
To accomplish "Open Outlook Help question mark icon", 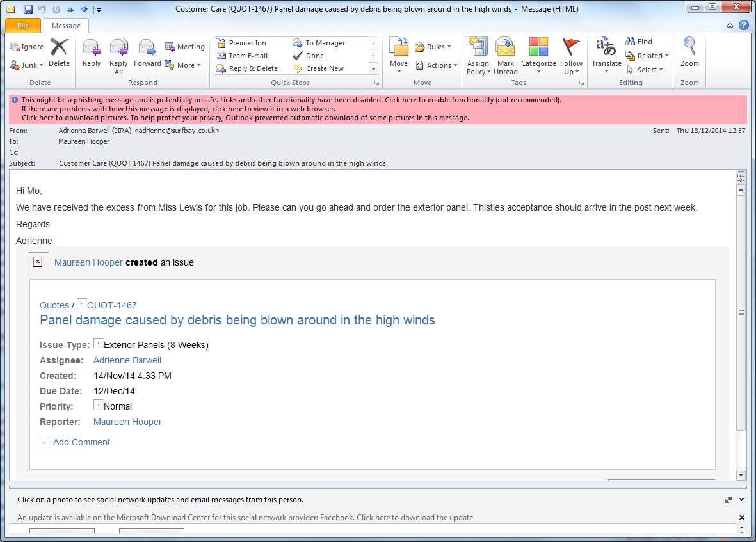I will click(744, 26).
